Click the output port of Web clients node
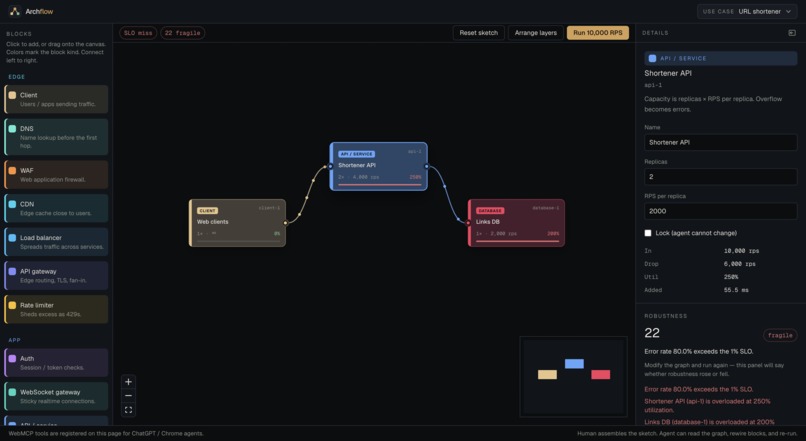806x441 pixels. click(x=286, y=223)
